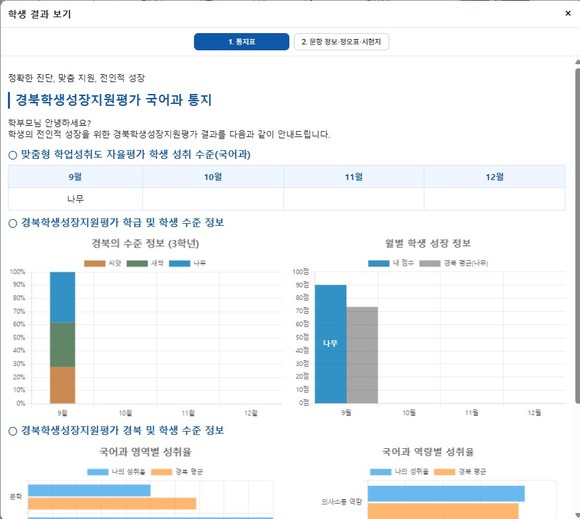Screen dimensions: 580x519
Task: Click the green 새싹 segment of stacked bar
Action: coord(63,345)
